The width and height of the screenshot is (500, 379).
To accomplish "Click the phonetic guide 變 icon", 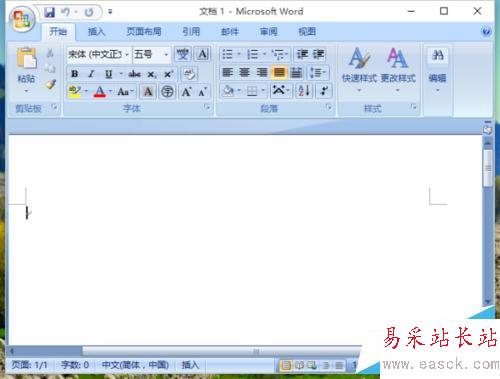I will 183,54.
